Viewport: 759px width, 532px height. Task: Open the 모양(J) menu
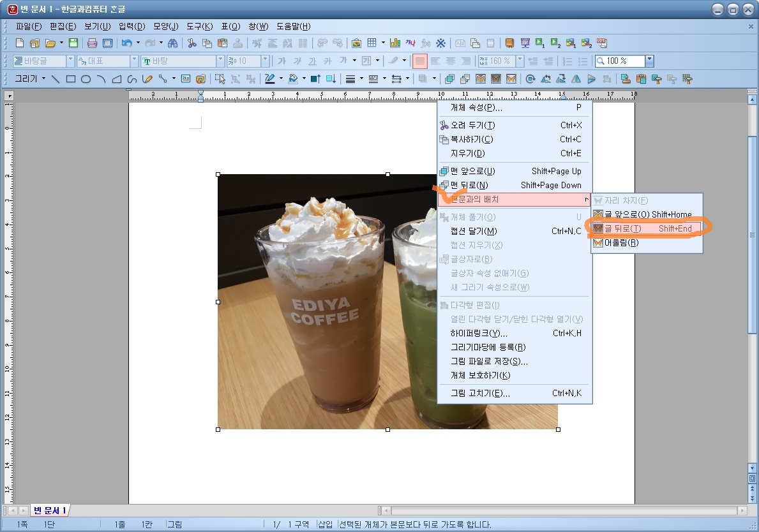click(x=166, y=27)
